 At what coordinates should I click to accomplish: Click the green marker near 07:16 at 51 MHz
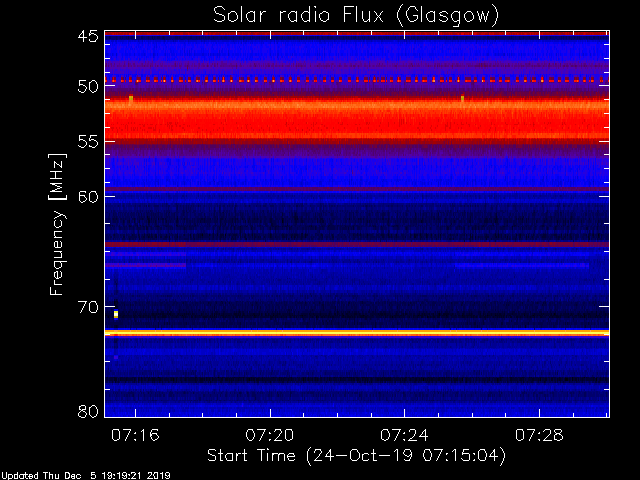(x=131, y=99)
